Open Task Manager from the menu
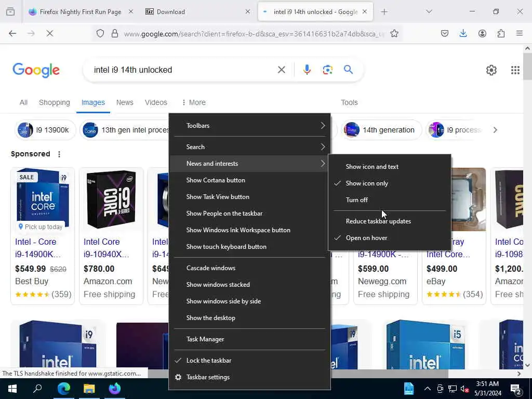 point(249,339)
